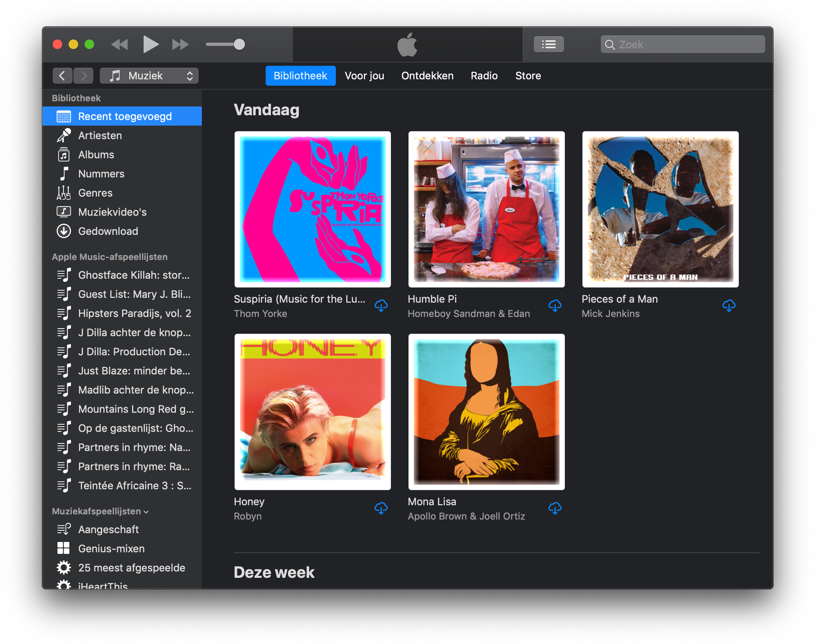Open Guest List: Mary J. Bli... playlist

point(122,294)
